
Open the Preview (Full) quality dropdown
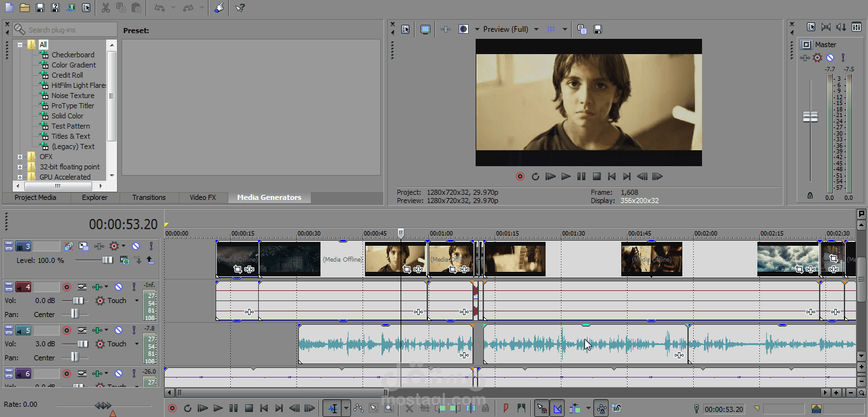tap(536, 29)
